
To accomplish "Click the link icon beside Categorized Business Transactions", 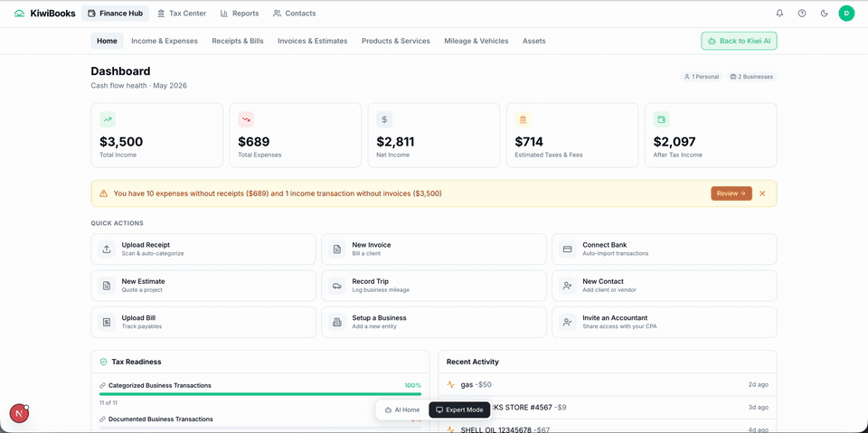I will [102, 385].
